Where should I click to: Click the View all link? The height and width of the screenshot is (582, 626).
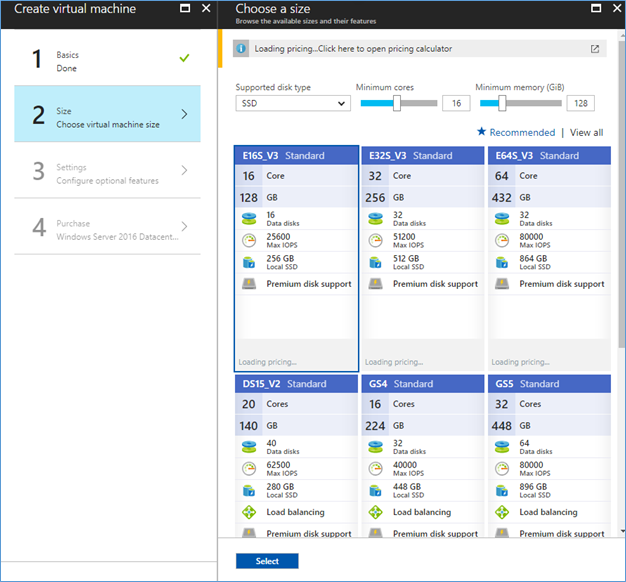pyautogui.click(x=586, y=133)
